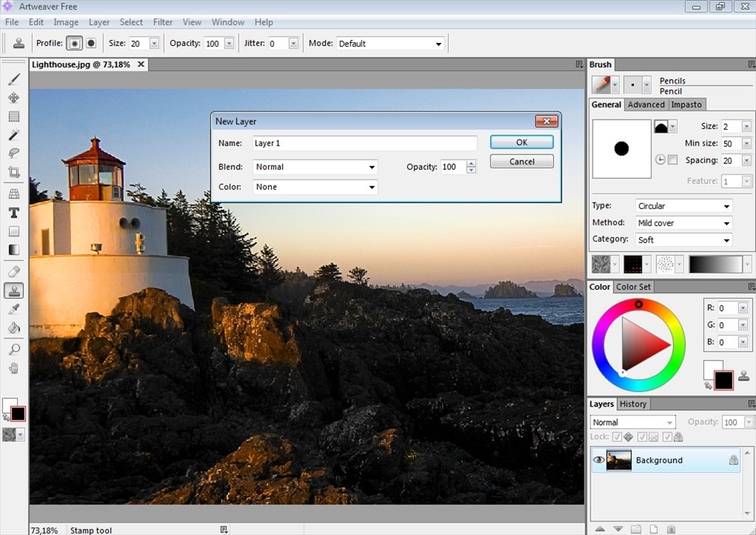Click OK in the New Layer dialog
The width and height of the screenshot is (756, 535).
(522, 142)
